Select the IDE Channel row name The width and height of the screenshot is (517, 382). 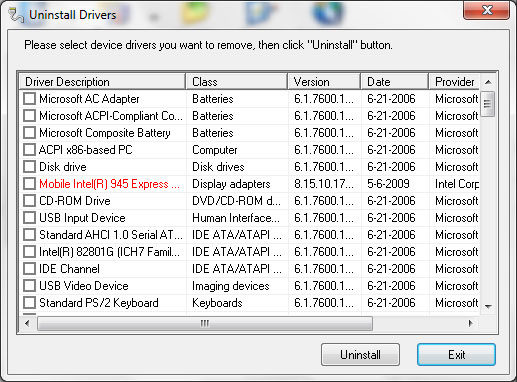[x=69, y=269]
